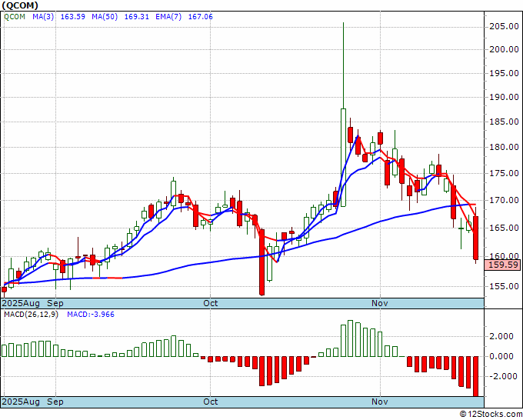
Task: Click the final red MACD bar at the right edge
Action: (x=476, y=376)
